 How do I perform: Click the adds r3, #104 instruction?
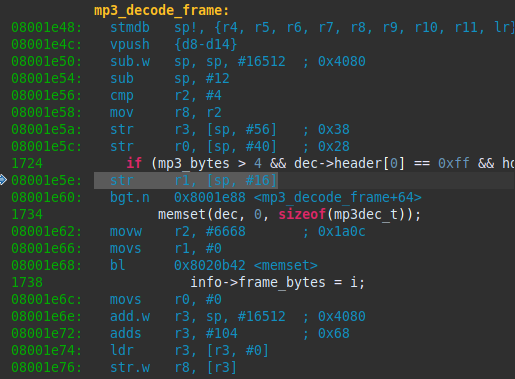coord(174,333)
